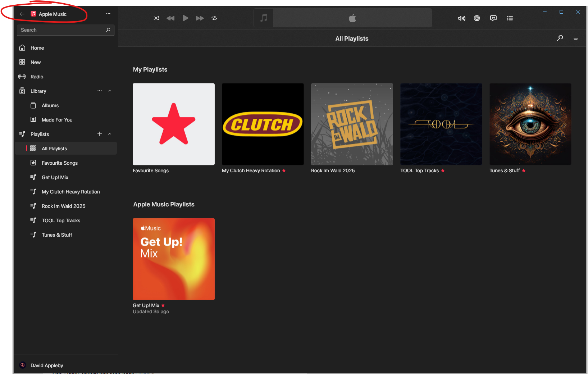Toggle shuffle playback

click(x=156, y=18)
